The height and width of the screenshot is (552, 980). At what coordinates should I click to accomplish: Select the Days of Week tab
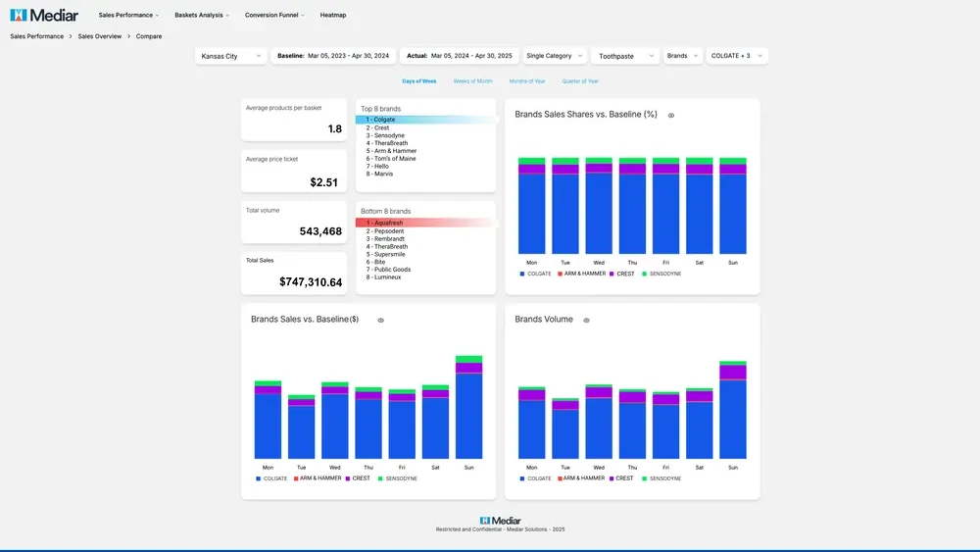419,81
